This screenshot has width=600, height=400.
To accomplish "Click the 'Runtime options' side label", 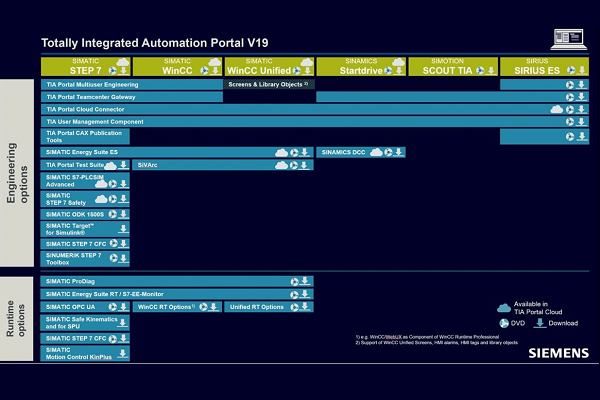I will click(x=16, y=318).
